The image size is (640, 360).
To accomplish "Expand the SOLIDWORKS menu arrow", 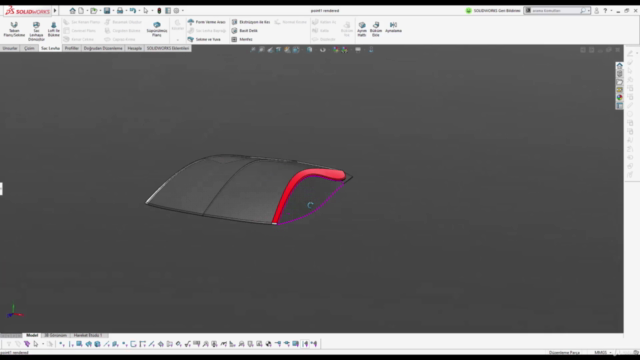I will tap(55, 11).
